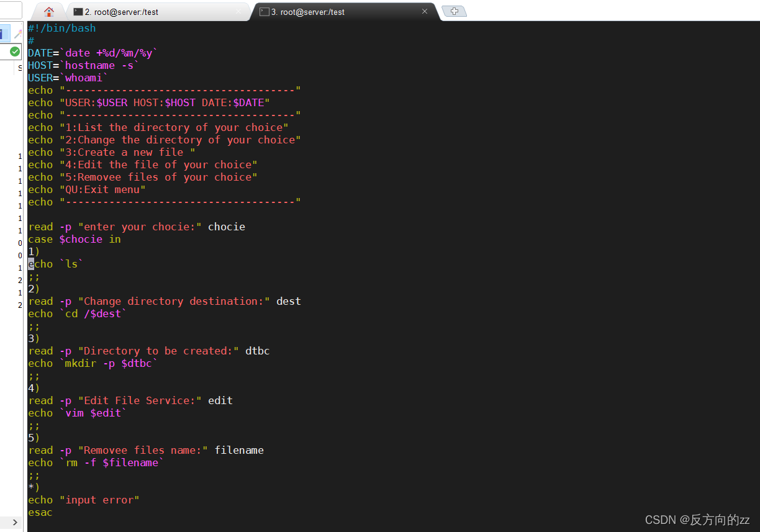Click the "5:Removee files of your choice" line
Screen dimensions: 760x532
pyautogui.click(x=143, y=177)
